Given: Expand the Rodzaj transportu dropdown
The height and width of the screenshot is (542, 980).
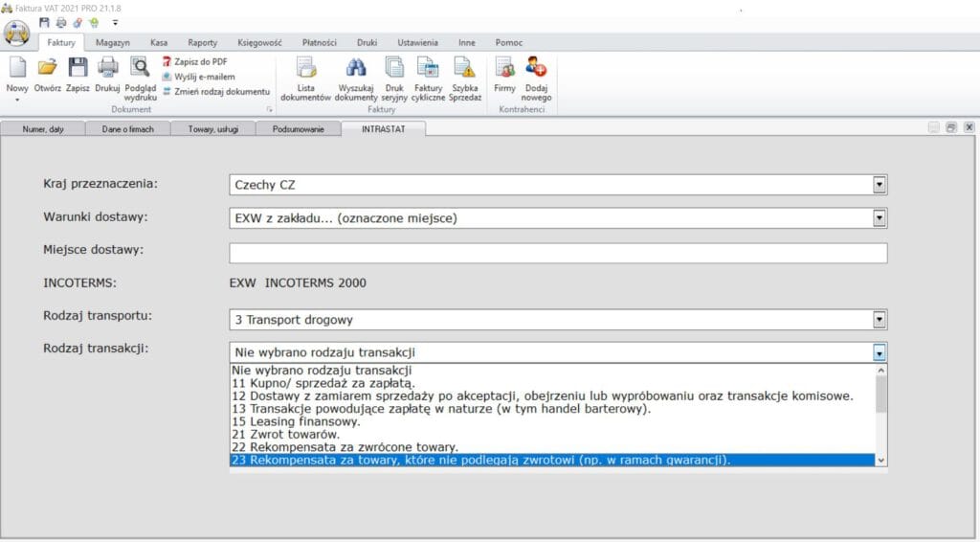Looking at the screenshot, I should click(880, 320).
